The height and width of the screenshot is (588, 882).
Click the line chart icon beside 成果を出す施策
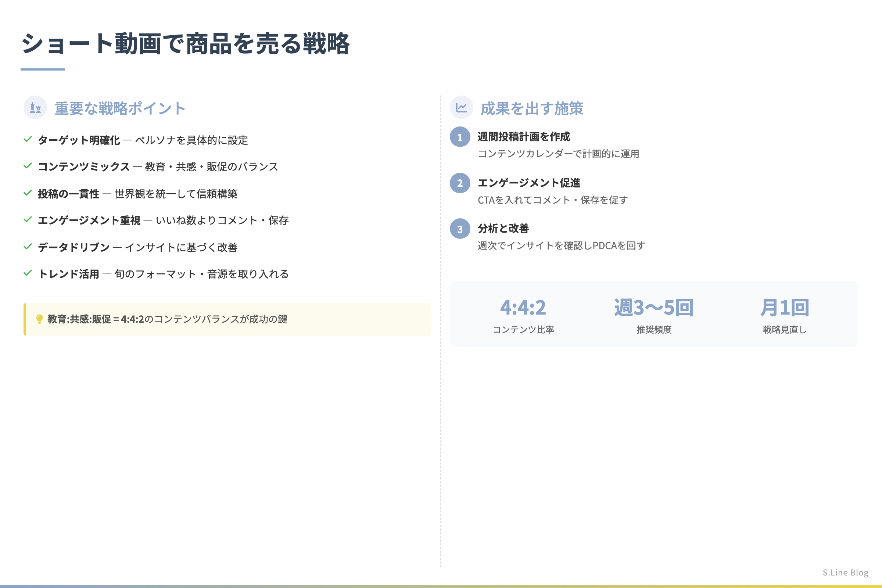pos(461,108)
